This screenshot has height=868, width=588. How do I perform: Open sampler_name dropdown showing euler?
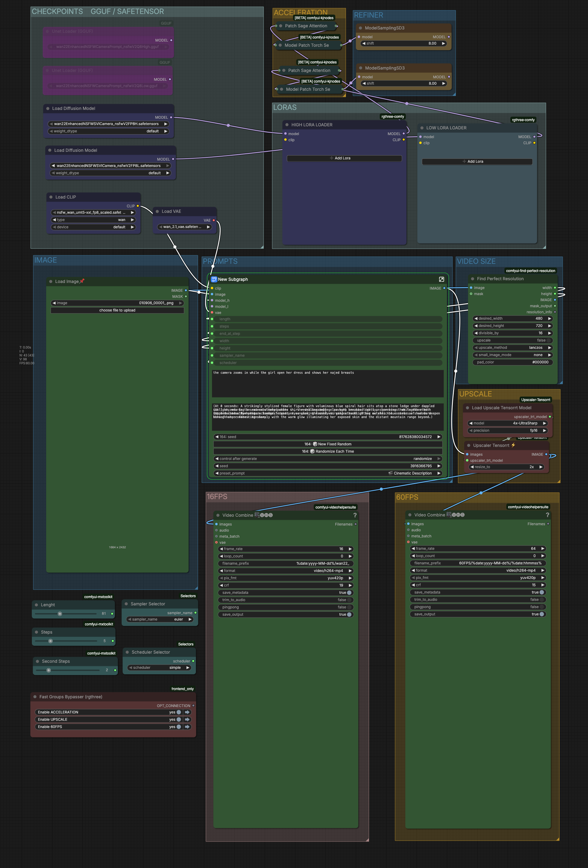(x=160, y=619)
